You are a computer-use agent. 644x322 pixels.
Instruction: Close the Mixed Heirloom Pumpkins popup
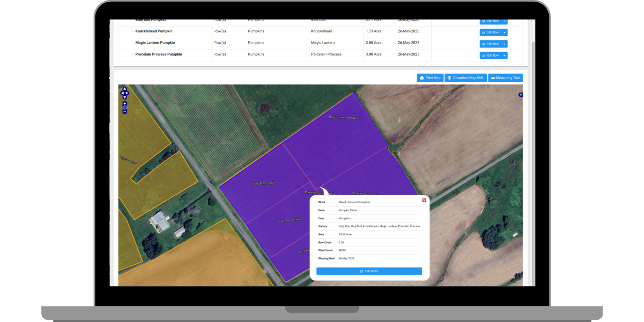pyautogui.click(x=424, y=200)
